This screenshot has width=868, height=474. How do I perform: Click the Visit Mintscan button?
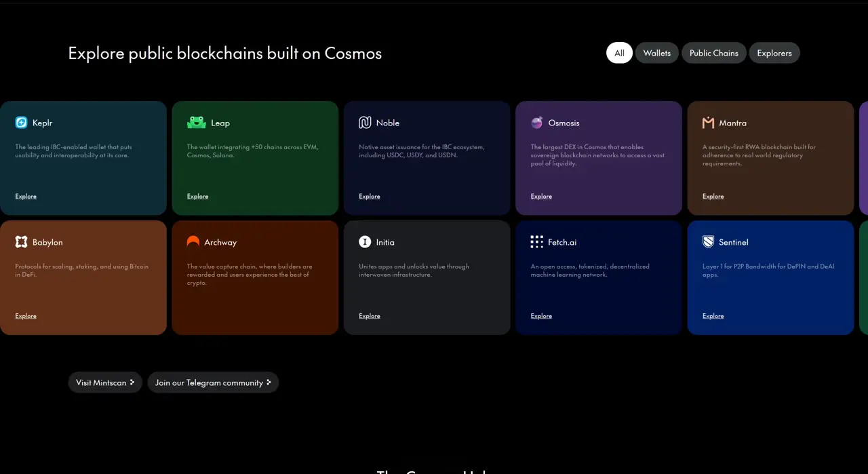click(104, 382)
